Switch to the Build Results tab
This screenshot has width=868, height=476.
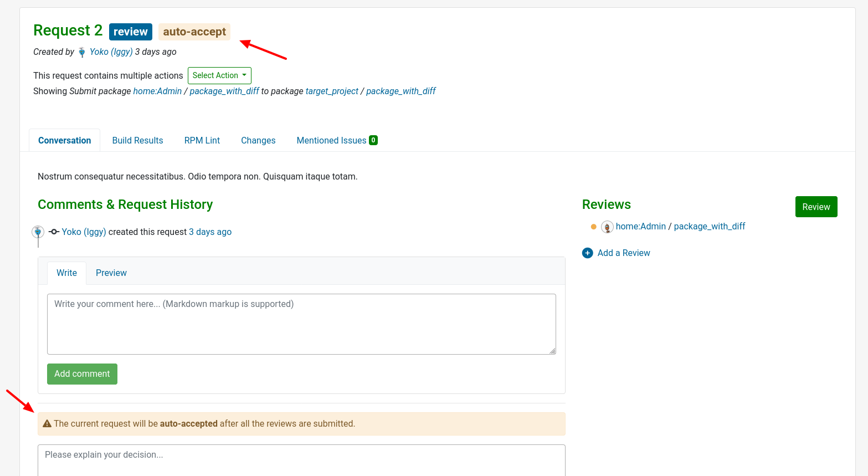pyautogui.click(x=137, y=140)
